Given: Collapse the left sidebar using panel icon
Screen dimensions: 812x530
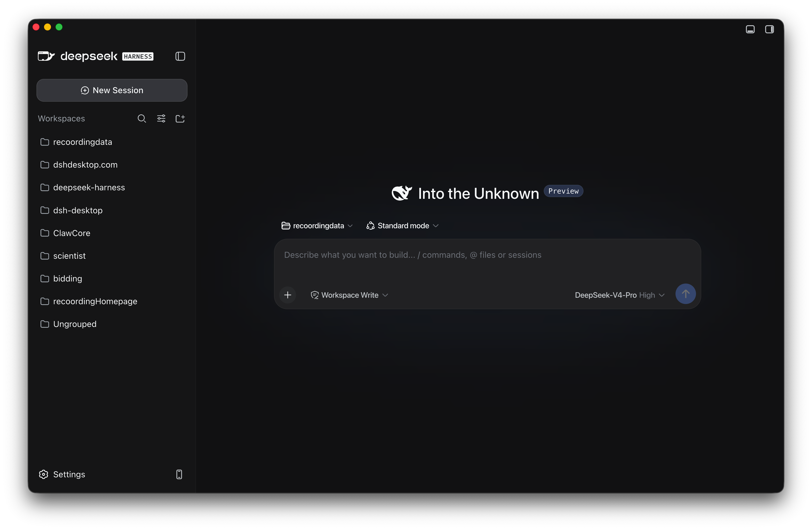Looking at the screenshot, I should (180, 56).
